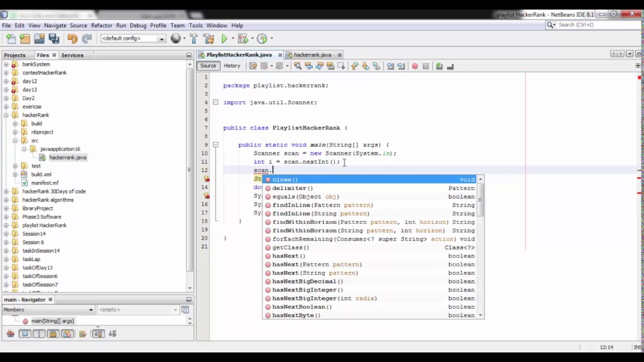Open the Refactor menu
This screenshot has height=362, width=644.
click(102, 25)
